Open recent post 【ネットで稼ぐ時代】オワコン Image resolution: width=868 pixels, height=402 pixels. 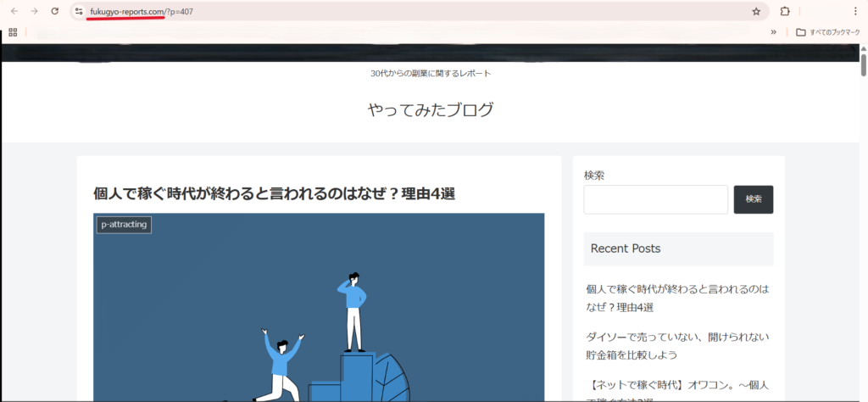(678, 385)
